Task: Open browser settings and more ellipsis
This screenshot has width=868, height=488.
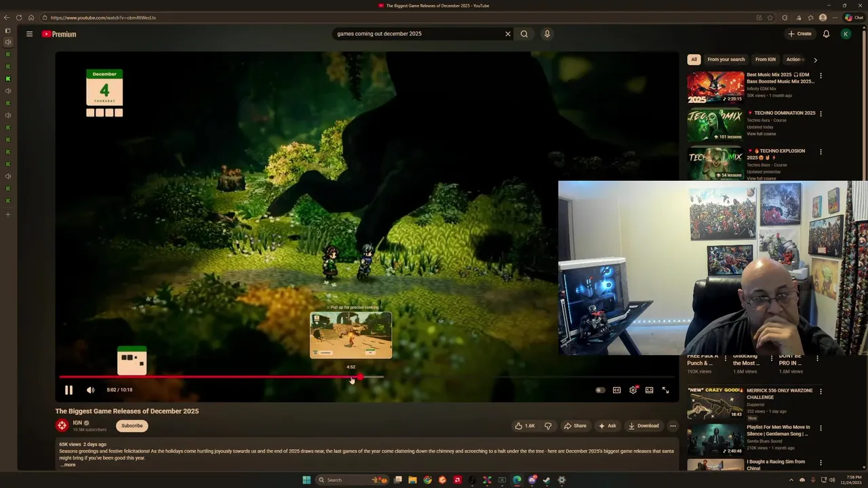Action: pos(835,18)
